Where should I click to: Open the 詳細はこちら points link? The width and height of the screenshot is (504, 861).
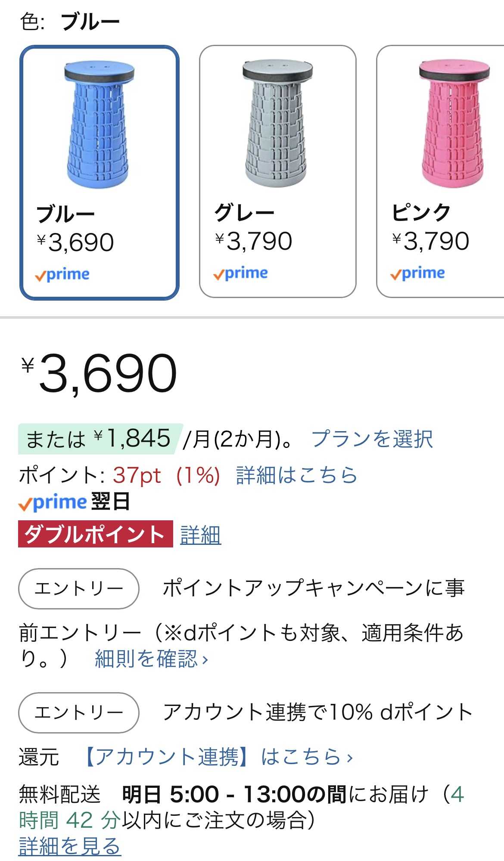pos(297,475)
